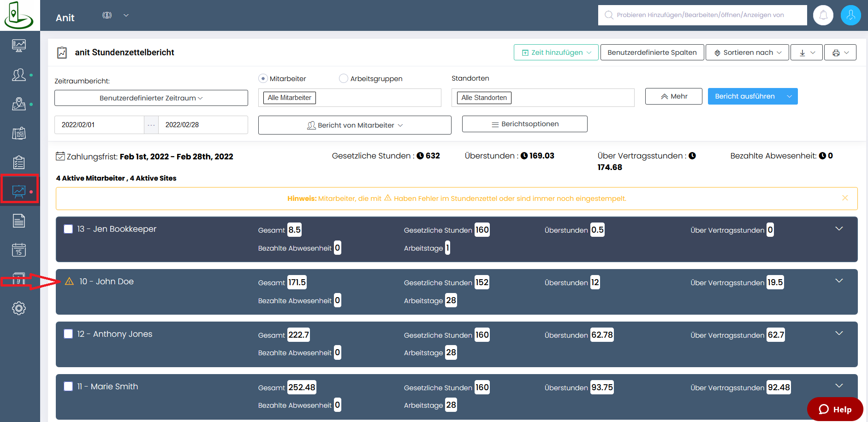Dismiss the Hinweis notice banner
The width and height of the screenshot is (868, 422).
(x=845, y=198)
